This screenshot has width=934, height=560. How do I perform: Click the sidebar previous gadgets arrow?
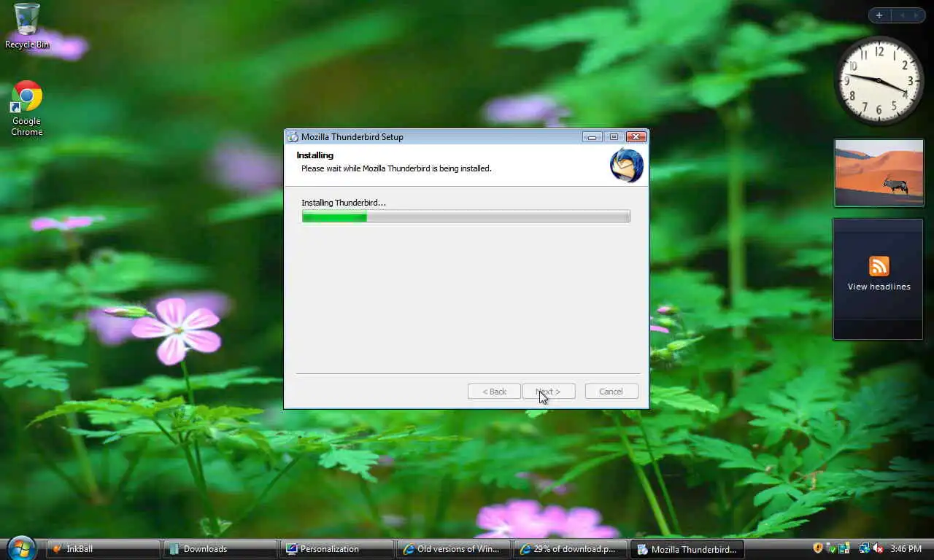(902, 15)
